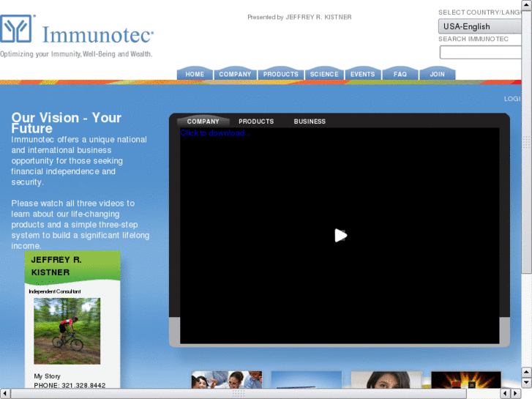Click the blue sky thumbnail
The image size is (532, 399).
[x=307, y=380]
